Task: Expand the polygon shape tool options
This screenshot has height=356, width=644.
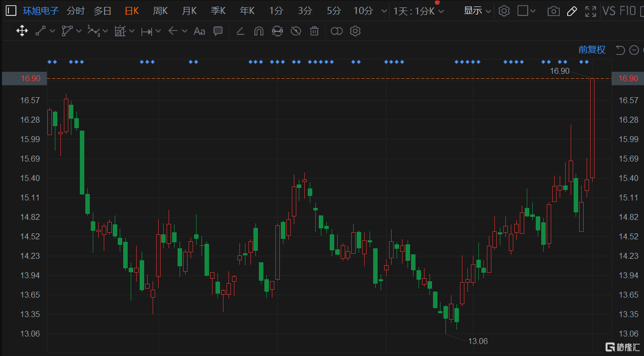Action: click(78, 31)
